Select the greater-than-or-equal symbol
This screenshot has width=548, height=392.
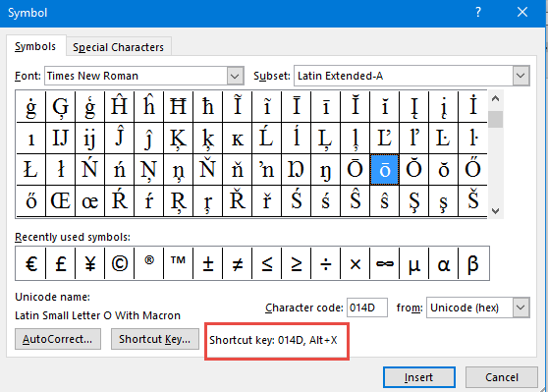297,263
